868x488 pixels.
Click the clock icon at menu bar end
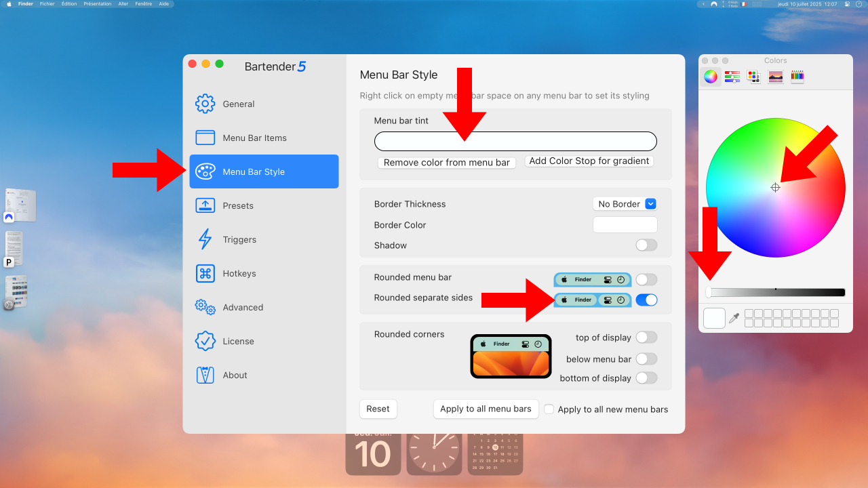tap(859, 4)
